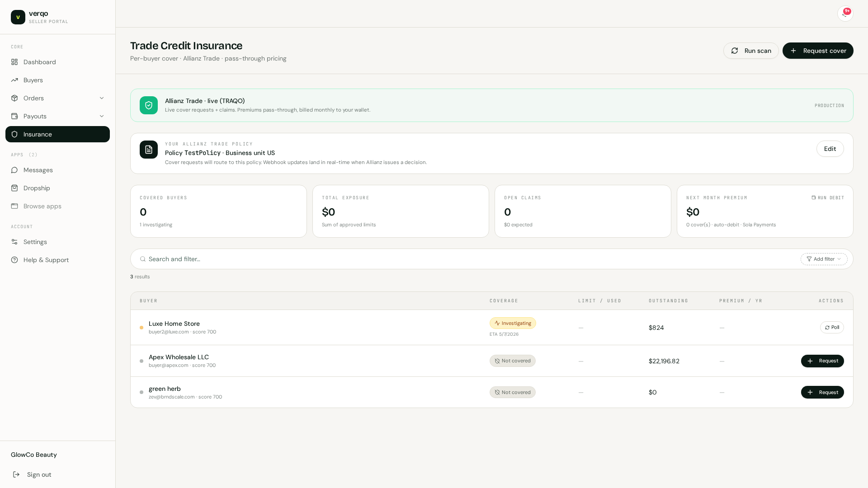Open the notifications bell
This screenshot has width=868, height=488.
coord(845,14)
